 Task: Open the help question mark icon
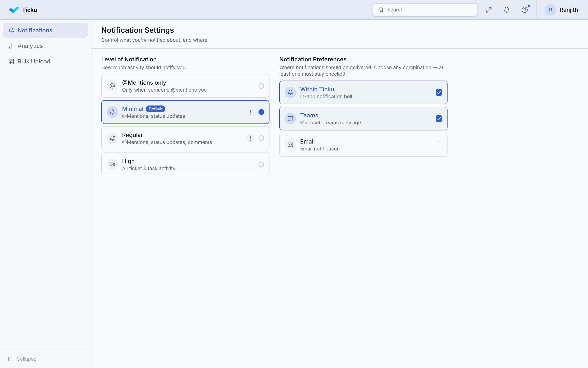point(525,10)
